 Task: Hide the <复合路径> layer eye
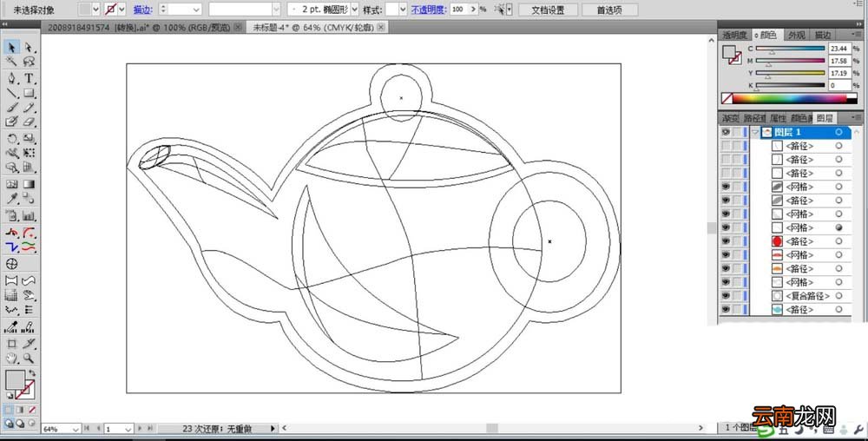pos(726,296)
